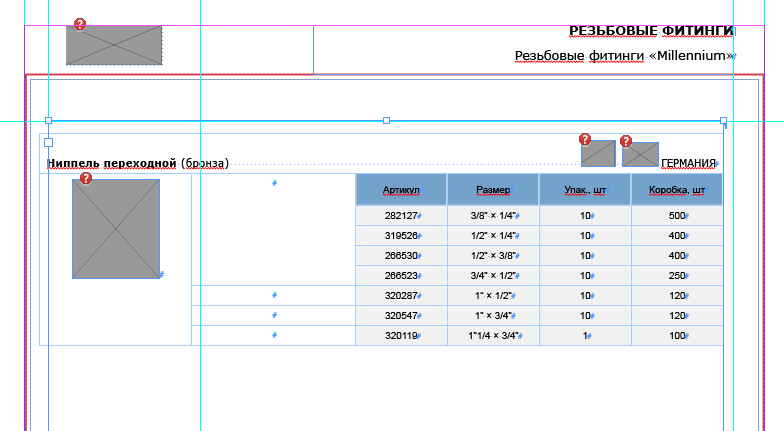This screenshot has height=431, width=784.
Task: Click the left-side handle below the frame corner
Action: (x=48, y=142)
